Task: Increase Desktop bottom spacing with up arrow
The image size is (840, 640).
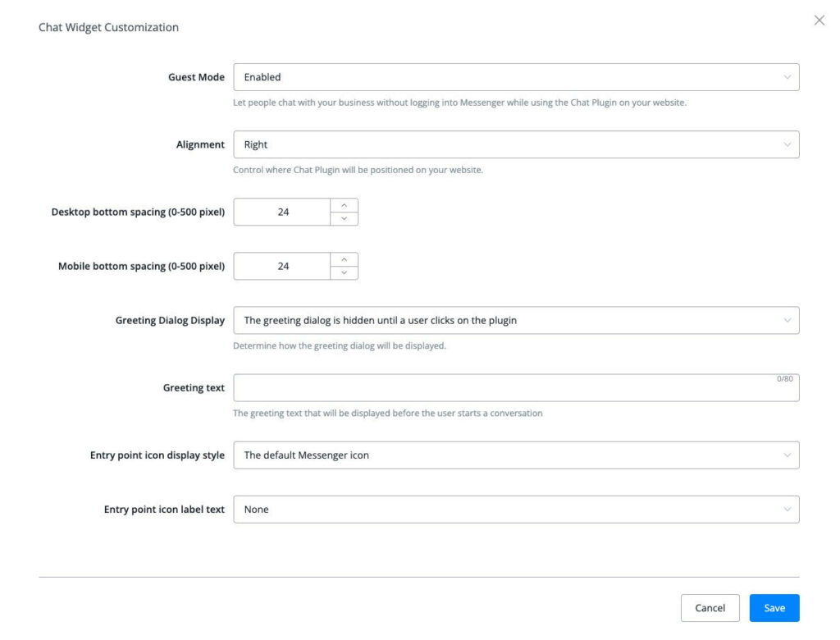Action: tap(344, 205)
